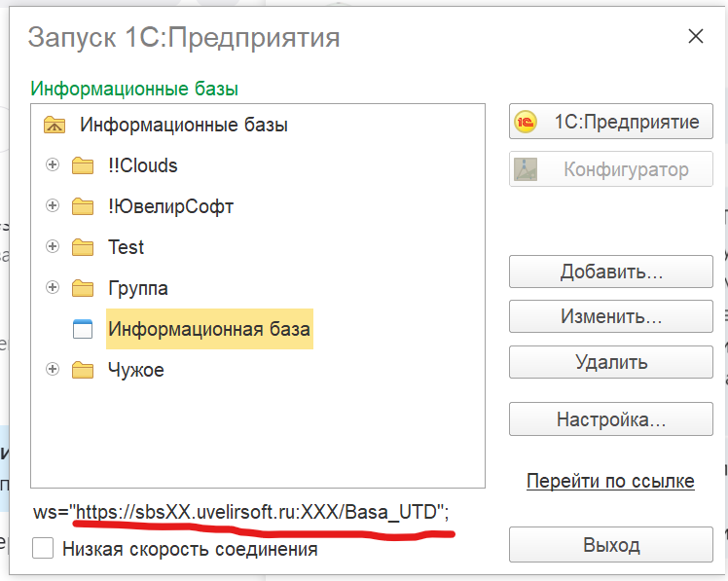Click the Чужое folder icon
728x581 pixels.
(x=83, y=370)
